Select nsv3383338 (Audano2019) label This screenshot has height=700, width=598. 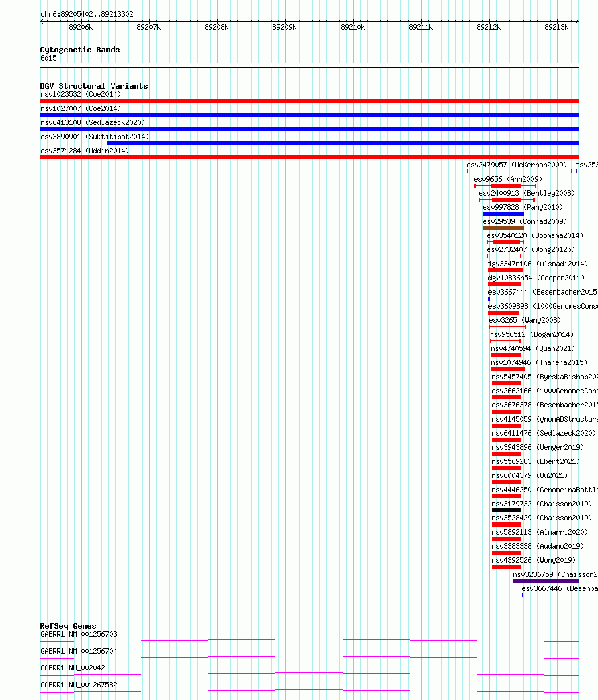[x=538, y=547]
